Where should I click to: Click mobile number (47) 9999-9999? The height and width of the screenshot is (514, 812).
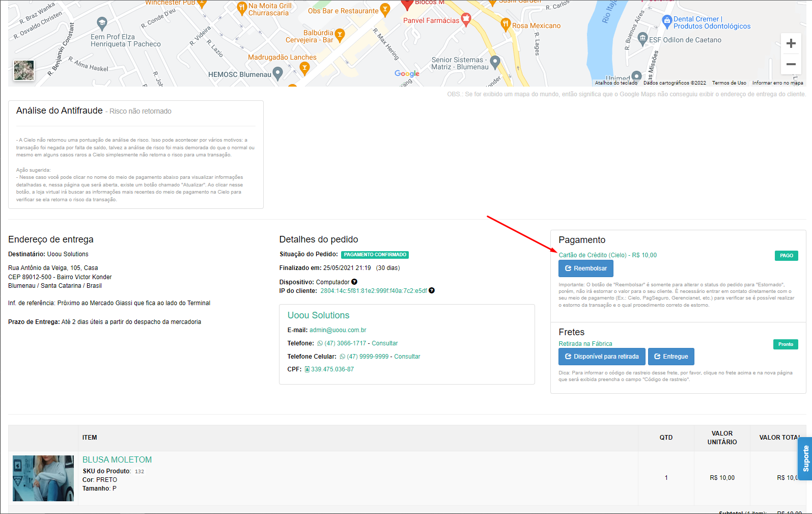tap(368, 357)
